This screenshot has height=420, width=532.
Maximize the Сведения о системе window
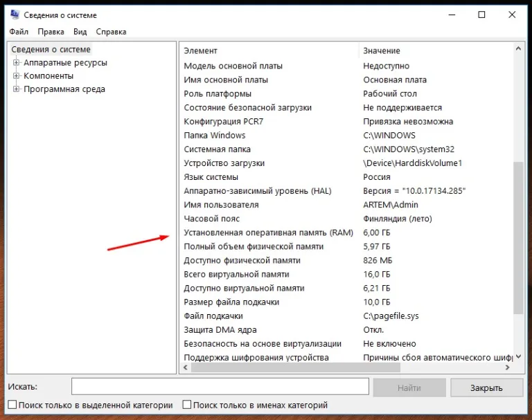(x=481, y=15)
